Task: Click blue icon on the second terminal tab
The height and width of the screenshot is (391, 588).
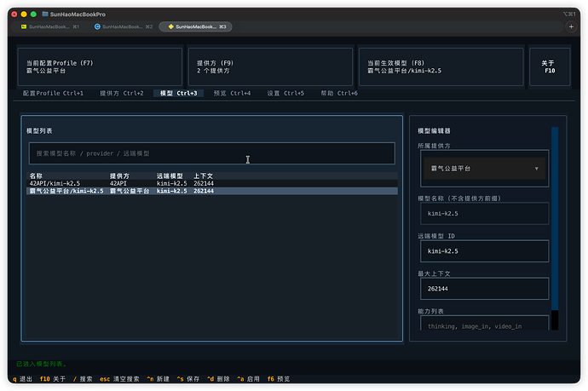Action: (97, 26)
